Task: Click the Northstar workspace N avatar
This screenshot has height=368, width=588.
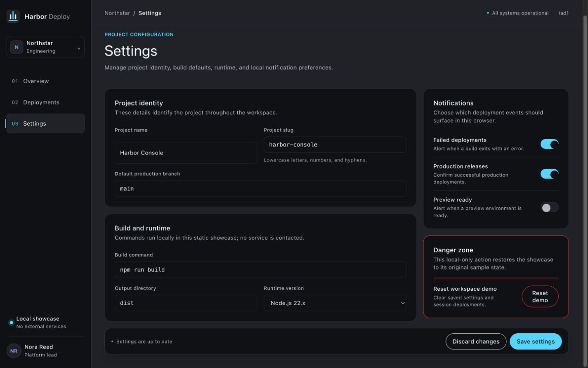Action: tap(17, 47)
